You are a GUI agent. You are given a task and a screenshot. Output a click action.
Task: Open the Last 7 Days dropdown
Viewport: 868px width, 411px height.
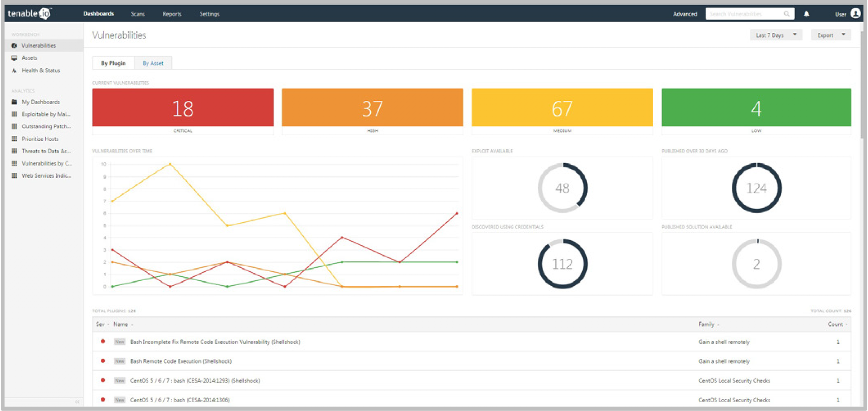click(776, 35)
